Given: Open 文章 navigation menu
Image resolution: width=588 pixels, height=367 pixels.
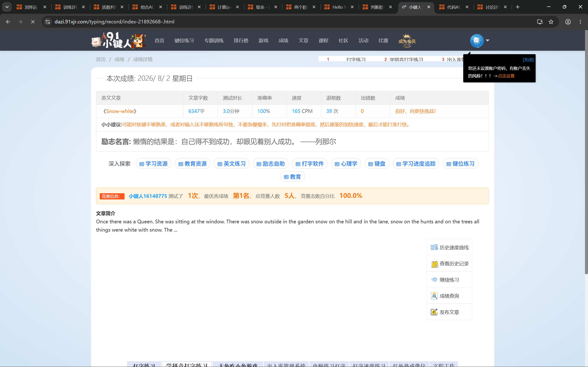Looking at the screenshot, I should (304, 41).
